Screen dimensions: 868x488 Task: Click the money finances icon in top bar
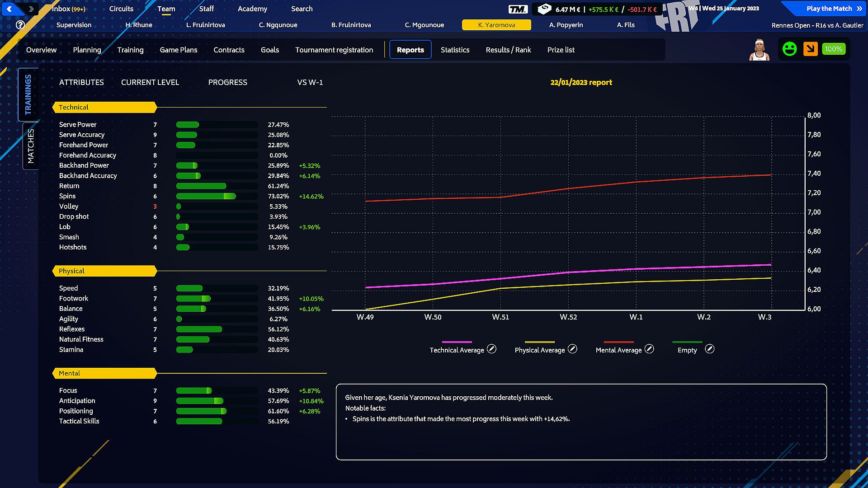pyautogui.click(x=544, y=9)
